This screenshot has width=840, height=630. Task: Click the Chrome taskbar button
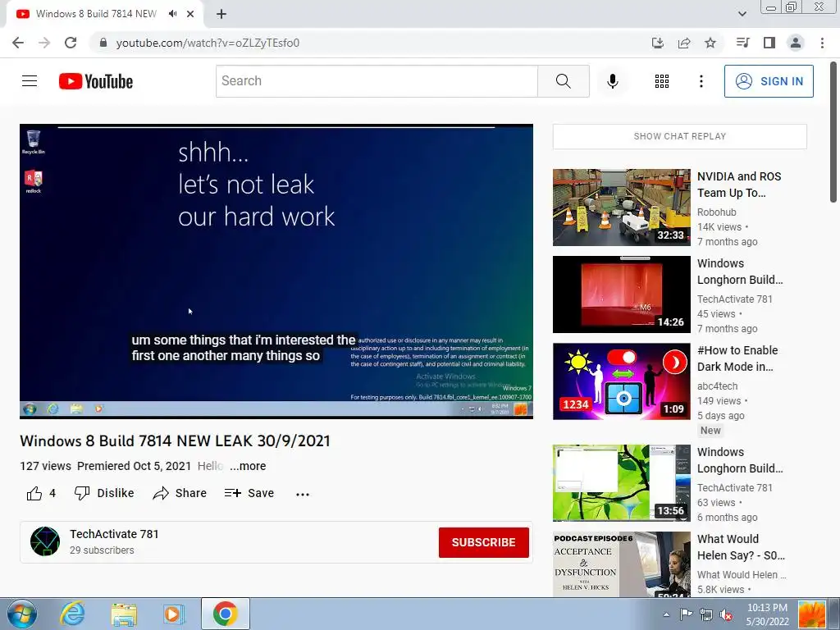pos(225,614)
